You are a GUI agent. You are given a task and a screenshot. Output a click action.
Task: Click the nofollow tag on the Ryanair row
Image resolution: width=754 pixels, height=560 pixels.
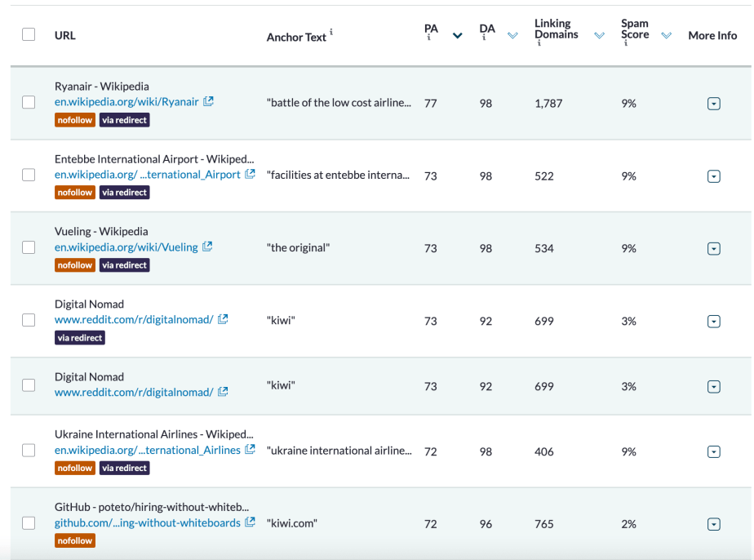coord(74,119)
